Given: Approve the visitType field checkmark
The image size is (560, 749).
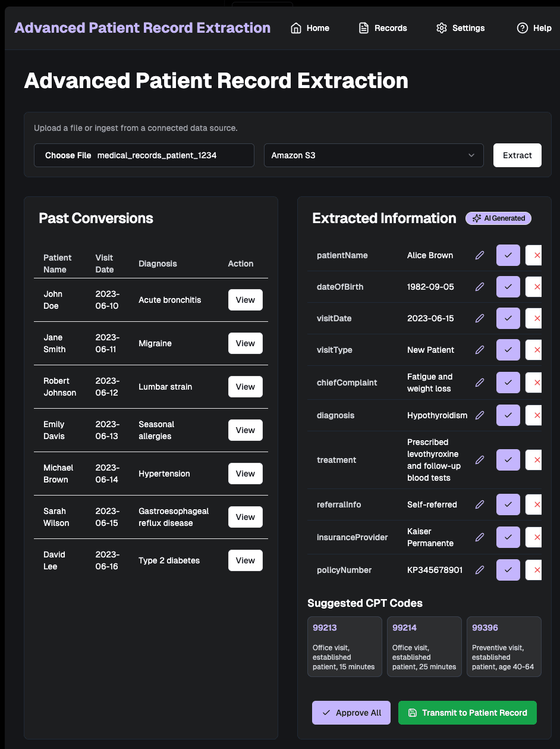Looking at the screenshot, I should (508, 350).
